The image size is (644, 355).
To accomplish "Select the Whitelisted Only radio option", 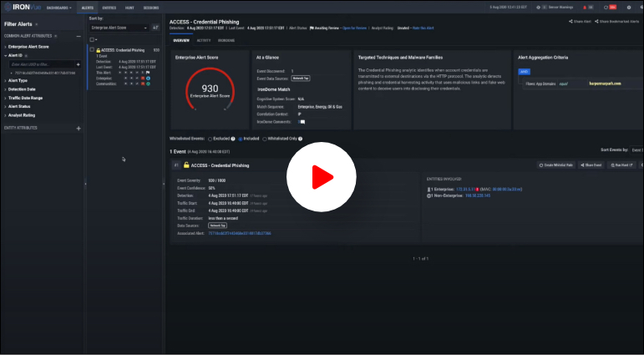I will tap(265, 138).
